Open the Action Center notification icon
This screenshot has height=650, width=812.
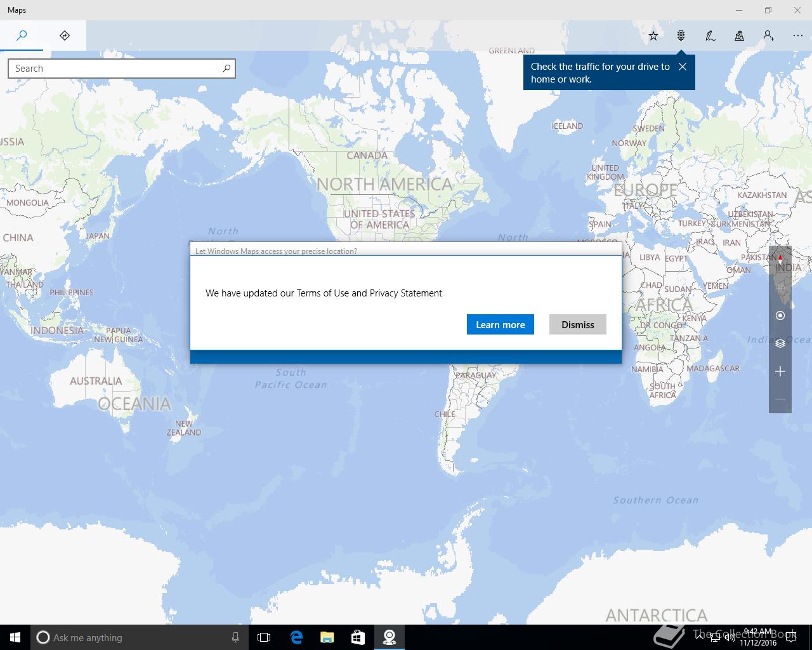[x=791, y=637]
